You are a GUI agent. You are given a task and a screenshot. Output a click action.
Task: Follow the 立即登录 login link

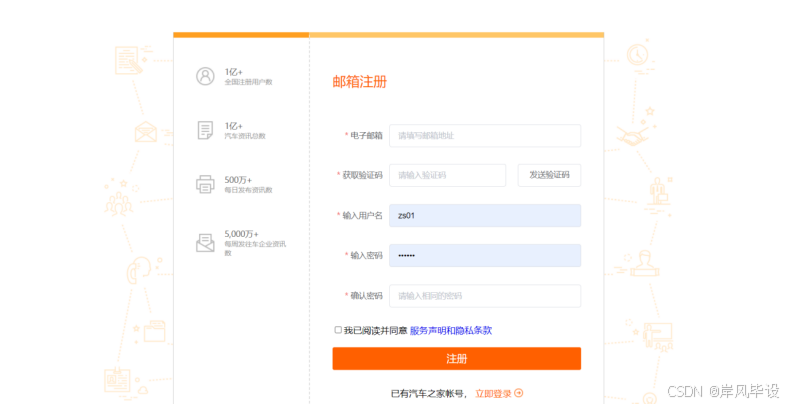pyautogui.click(x=493, y=393)
